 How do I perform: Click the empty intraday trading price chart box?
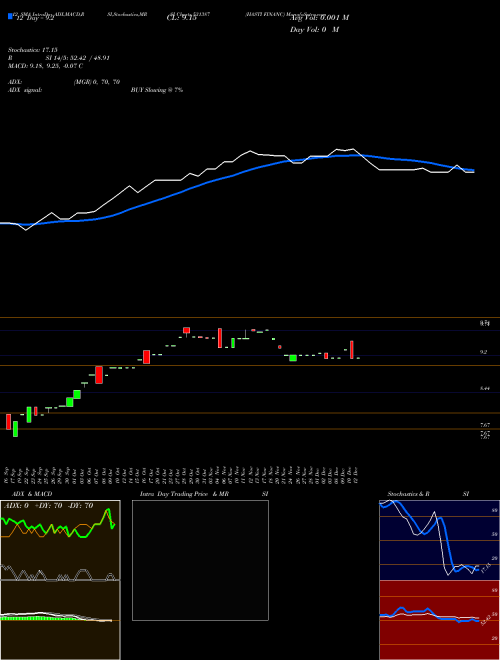(200, 560)
